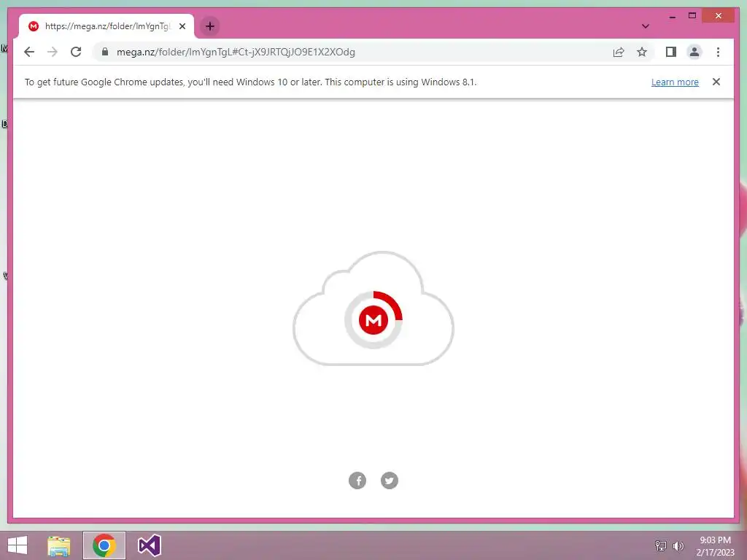The image size is (747, 560).
Task: Open the network tray icon
Action: pos(661,545)
